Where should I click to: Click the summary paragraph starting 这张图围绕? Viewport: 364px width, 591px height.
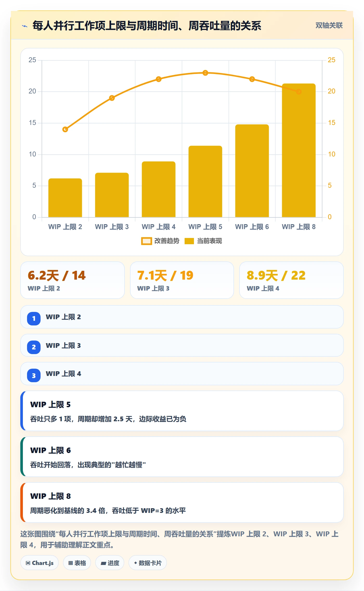(179, 539)
